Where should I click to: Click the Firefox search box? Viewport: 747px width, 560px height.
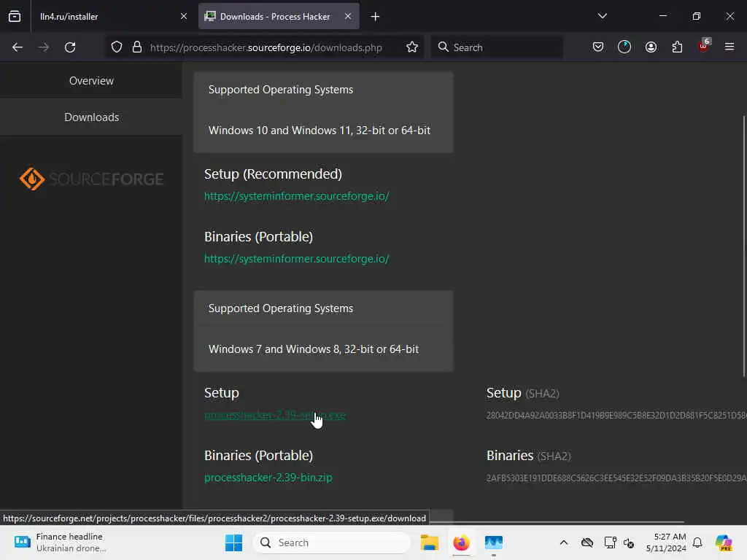(x=497, y=47)
